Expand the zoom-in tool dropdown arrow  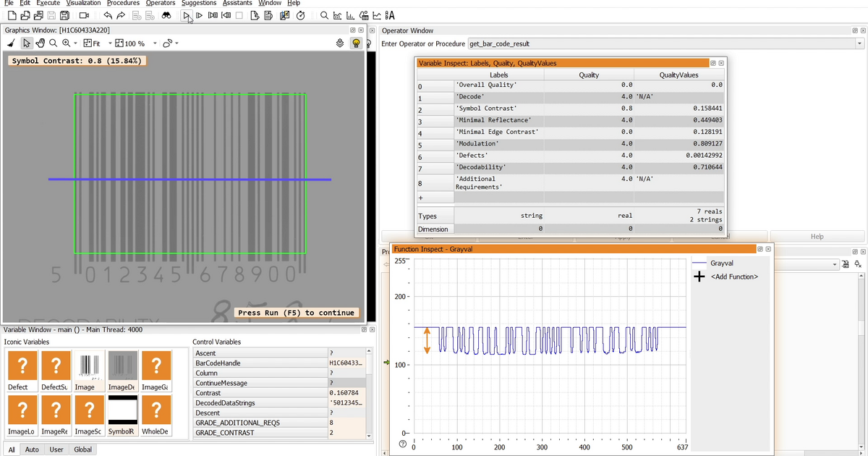coord(76,43)
